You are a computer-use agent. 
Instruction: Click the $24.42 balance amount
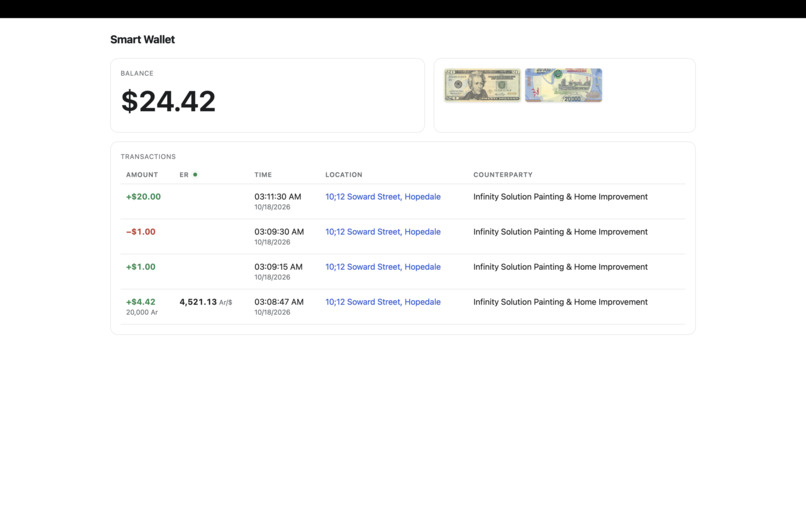(x=168, y=101)
